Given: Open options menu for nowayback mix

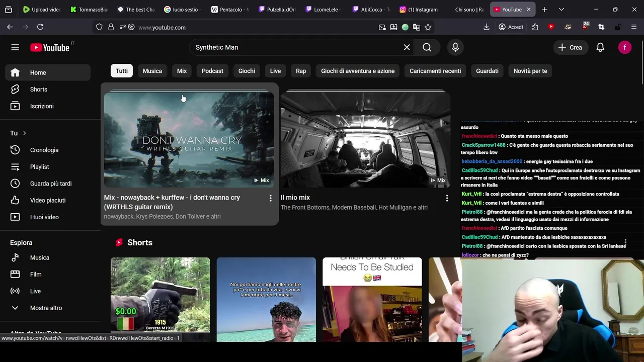Looking at the screenshot, I should tap(270, 198).
